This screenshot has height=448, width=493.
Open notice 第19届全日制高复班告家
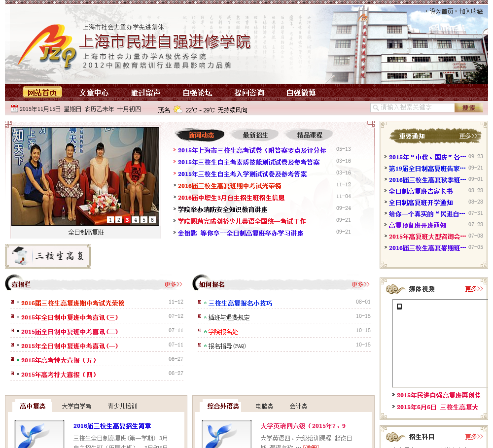coord(427,169)
